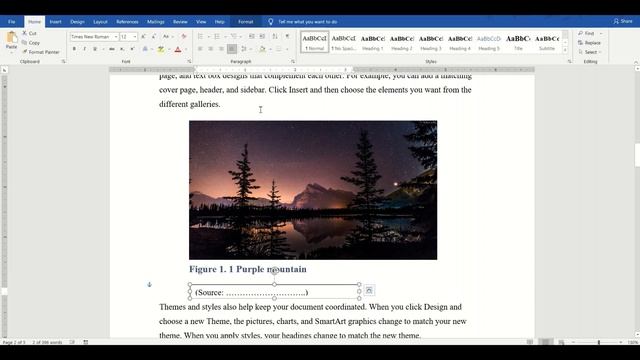The width and height of the screenshot is (640, 360).
Task: Toggle Bold formatting
Action: pos(74,49)
